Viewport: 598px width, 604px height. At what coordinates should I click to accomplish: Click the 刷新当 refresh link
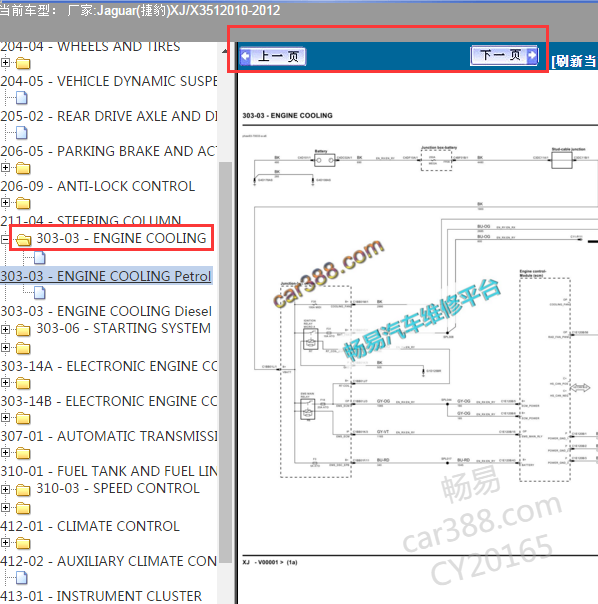574,61
